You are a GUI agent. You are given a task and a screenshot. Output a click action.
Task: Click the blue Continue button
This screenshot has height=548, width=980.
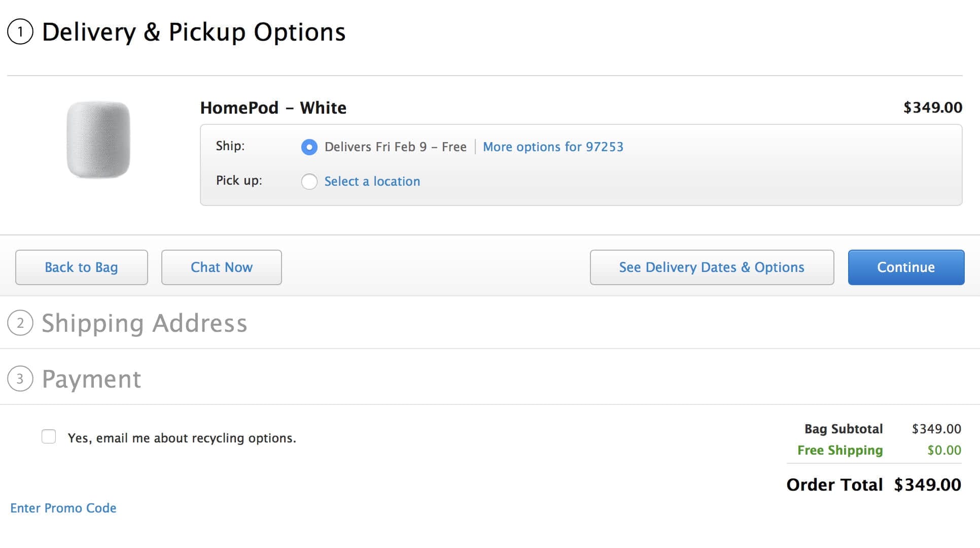tap(906, 267)
